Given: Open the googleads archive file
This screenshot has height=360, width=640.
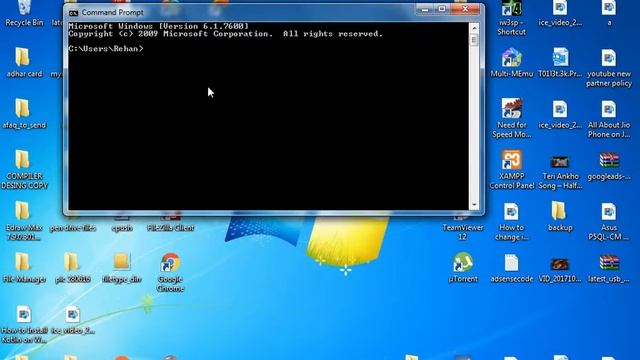Looking at the screenshot, I should coord(609,165).
